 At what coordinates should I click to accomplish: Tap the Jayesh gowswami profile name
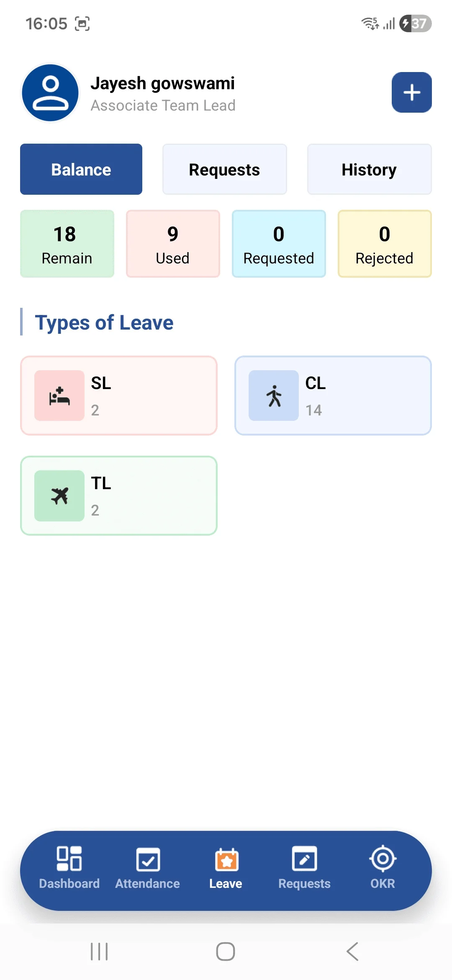point(163,83)
